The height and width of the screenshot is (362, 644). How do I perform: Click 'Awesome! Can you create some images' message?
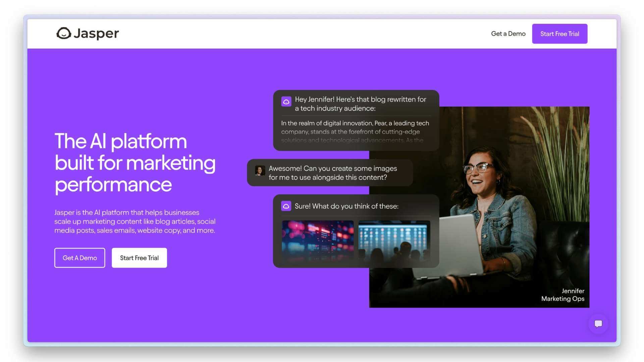point(332,173)
